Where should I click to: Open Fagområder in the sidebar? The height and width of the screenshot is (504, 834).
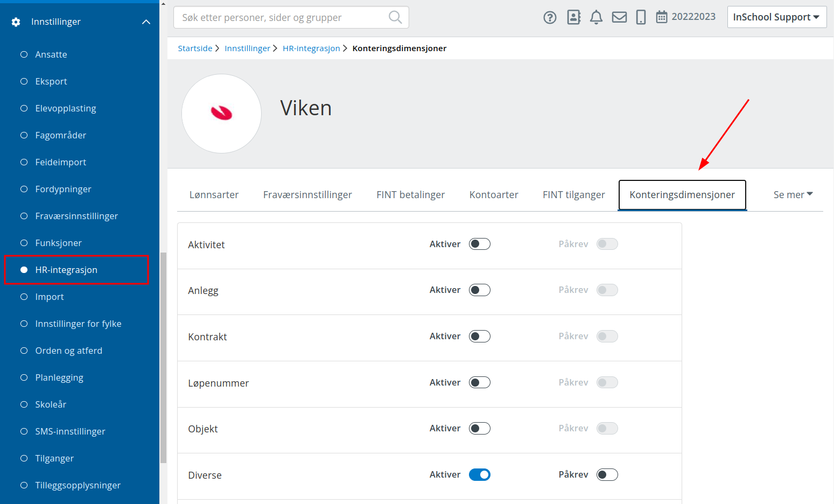(x=61, y=135)
